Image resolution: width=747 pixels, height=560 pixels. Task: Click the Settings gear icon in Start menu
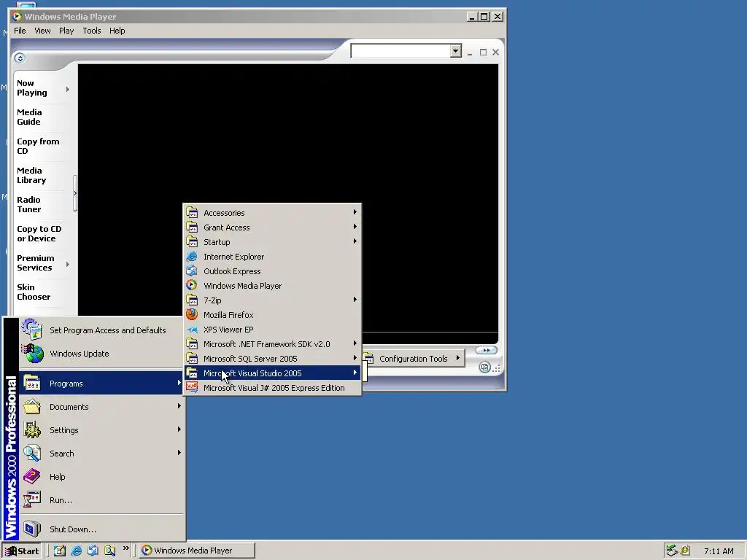[32, 429]
